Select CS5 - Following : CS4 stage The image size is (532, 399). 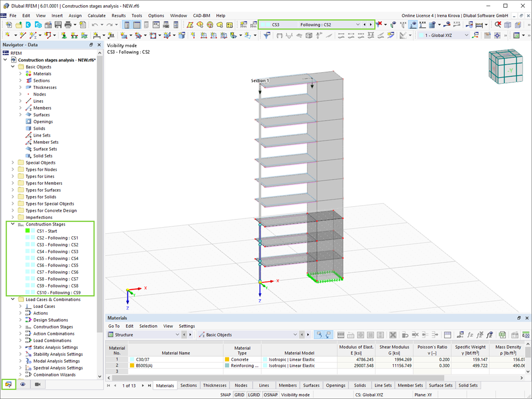click(x=57, y=258)
